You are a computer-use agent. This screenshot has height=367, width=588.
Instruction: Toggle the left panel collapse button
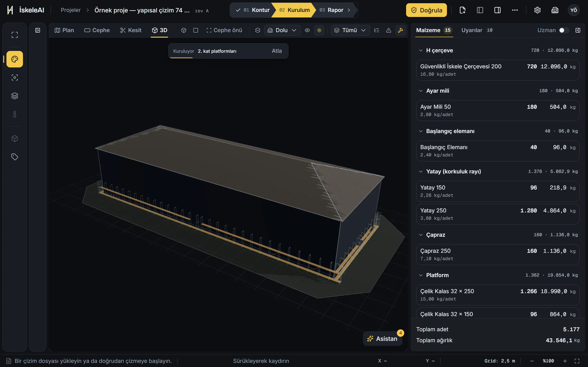click(x=38, y=30)
